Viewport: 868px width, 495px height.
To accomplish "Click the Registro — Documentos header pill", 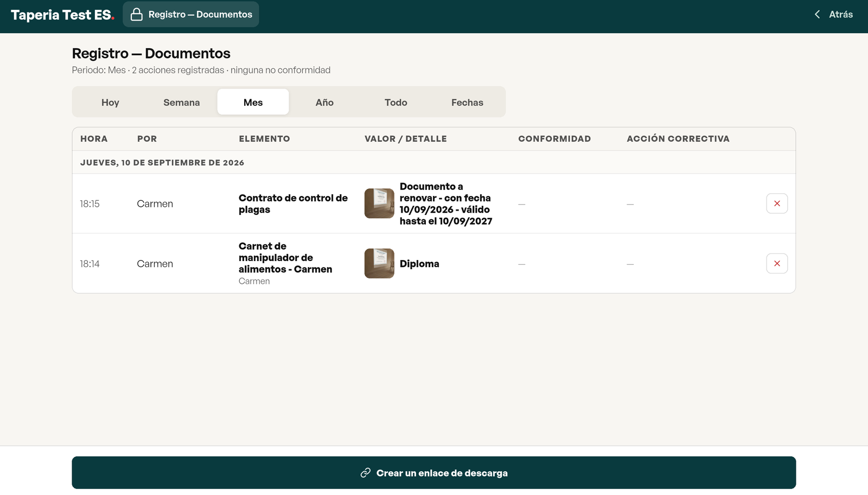I will pos(191,14).
